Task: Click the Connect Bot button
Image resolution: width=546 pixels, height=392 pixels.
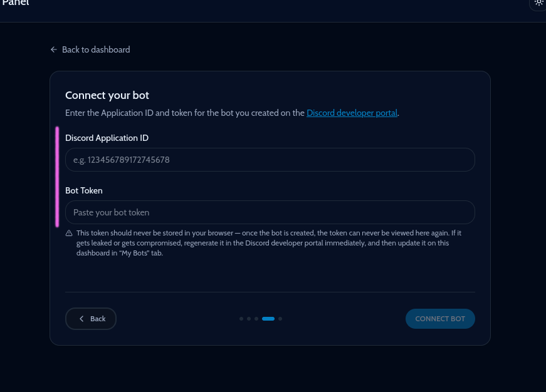Action: 440,319
